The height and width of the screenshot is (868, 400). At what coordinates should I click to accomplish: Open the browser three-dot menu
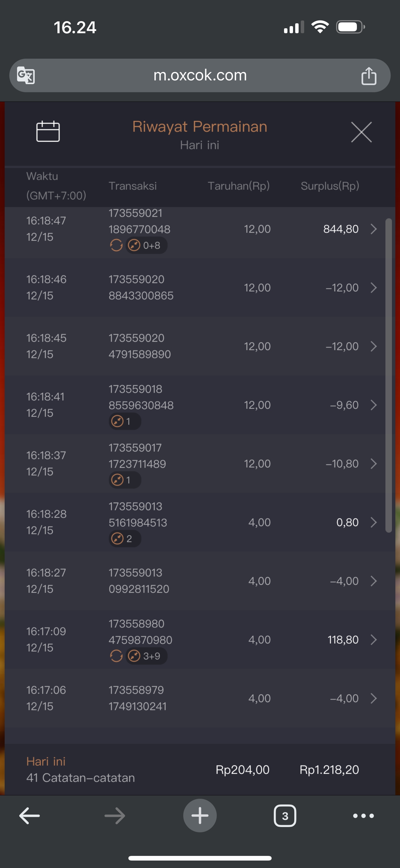pos(363,816)
